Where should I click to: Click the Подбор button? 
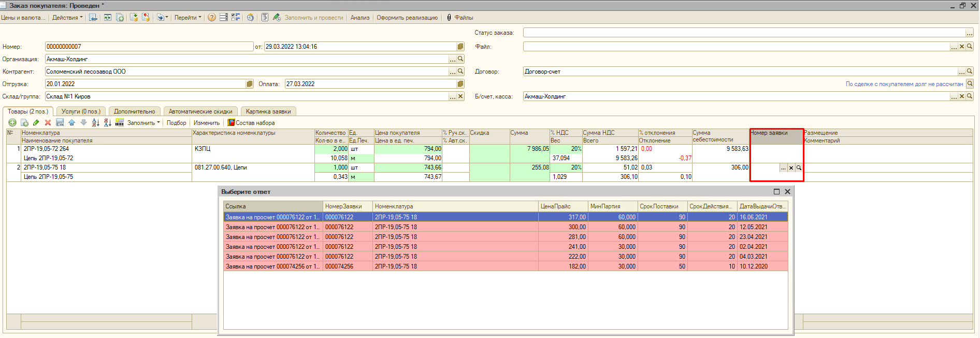176,123
